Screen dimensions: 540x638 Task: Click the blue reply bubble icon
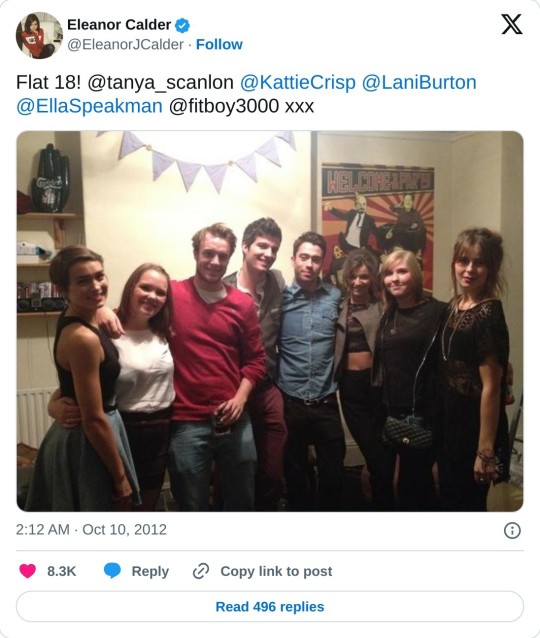pyautogui.click(x=112, y=571)
